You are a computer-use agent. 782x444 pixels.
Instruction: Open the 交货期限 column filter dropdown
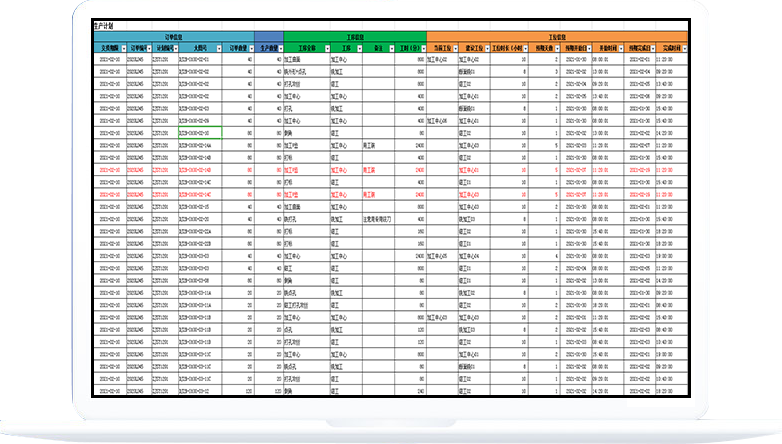pyautogui.click(x=124, y=47)
